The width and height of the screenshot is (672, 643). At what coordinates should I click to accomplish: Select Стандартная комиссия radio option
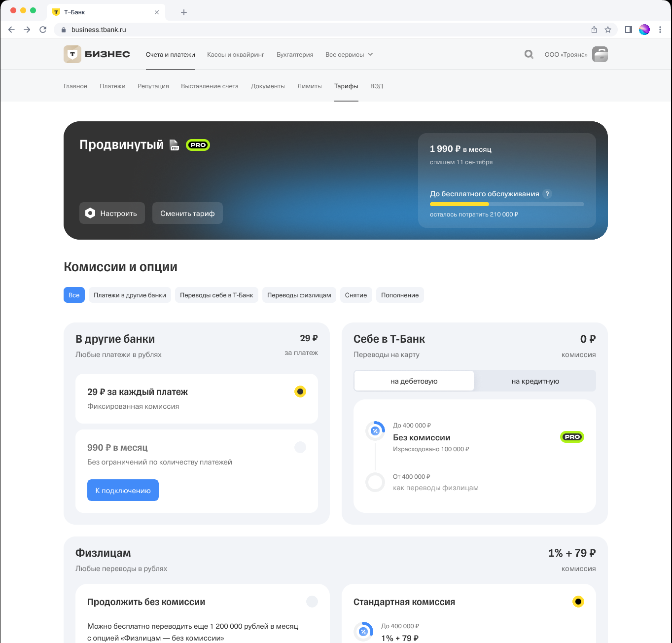(578, 602)
